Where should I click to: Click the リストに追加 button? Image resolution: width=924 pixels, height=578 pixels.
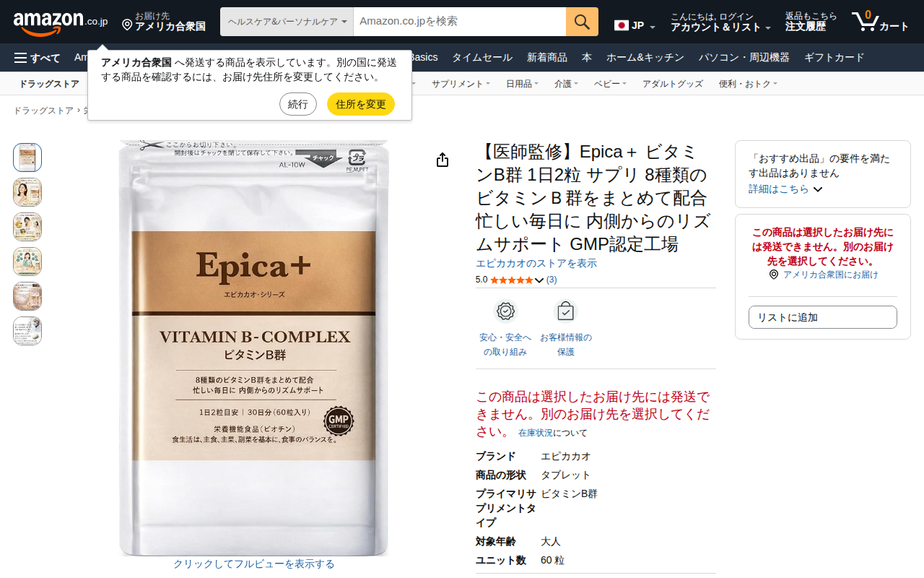coord(823,317)
